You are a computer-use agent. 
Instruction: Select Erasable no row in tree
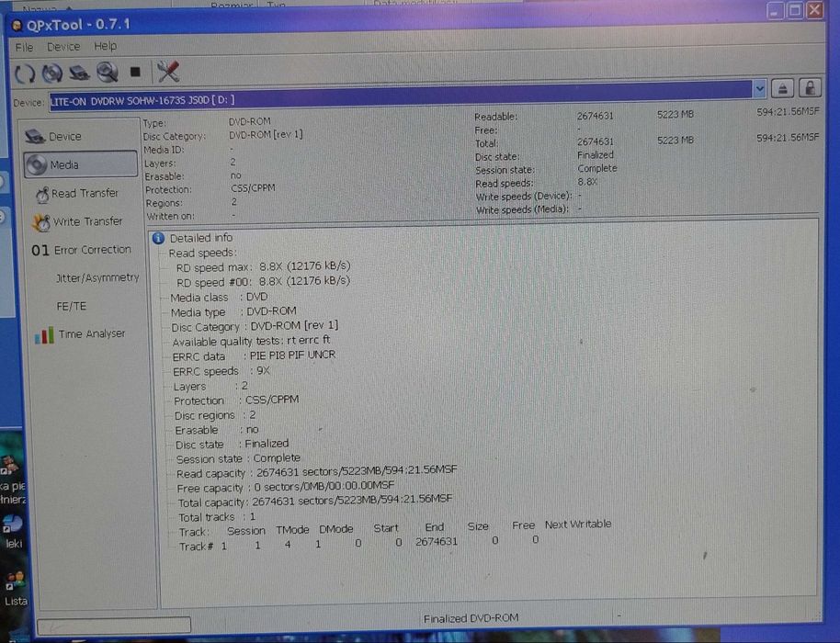pyautogui.click(x=217, y=430)
